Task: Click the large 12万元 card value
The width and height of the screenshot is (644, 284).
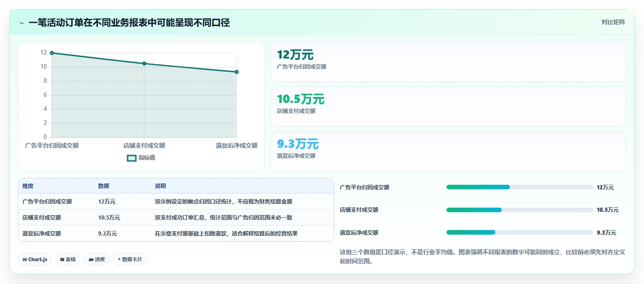Action: pyautogui.click(x=295, y=55)
